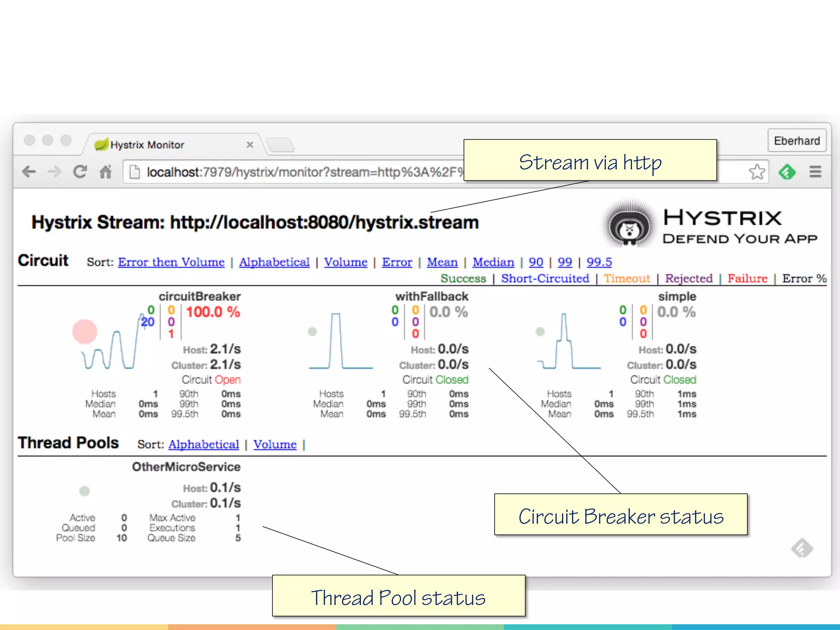Click the browser forward arrow
Screen dimensions: 840x630
[54, 171]
